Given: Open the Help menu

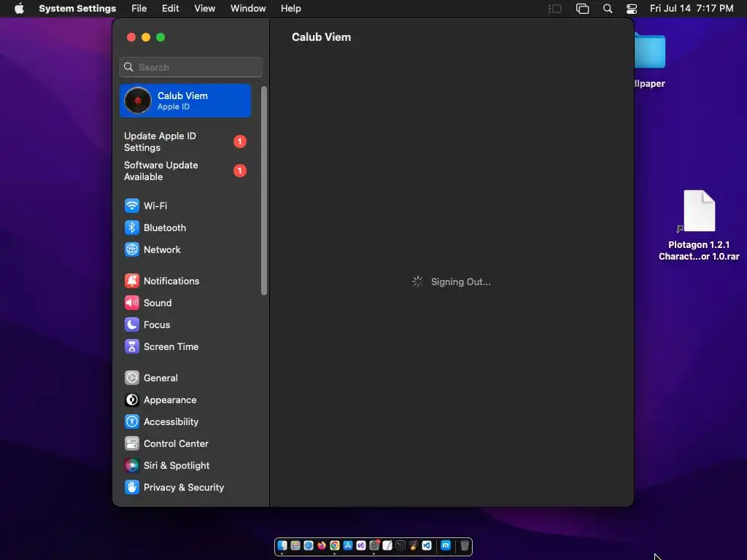Looking at the screenshot, I should [x=290, y=9].
